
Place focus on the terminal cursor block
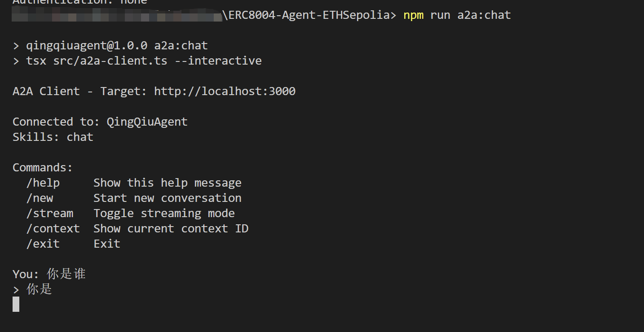tap(16, 304)
